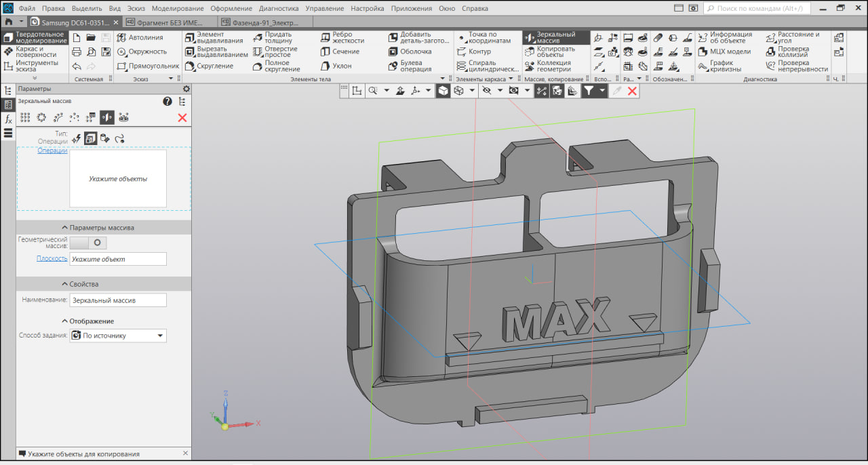Open the Оболочка shell command
The image size is (868, 465).
(410, 52)
